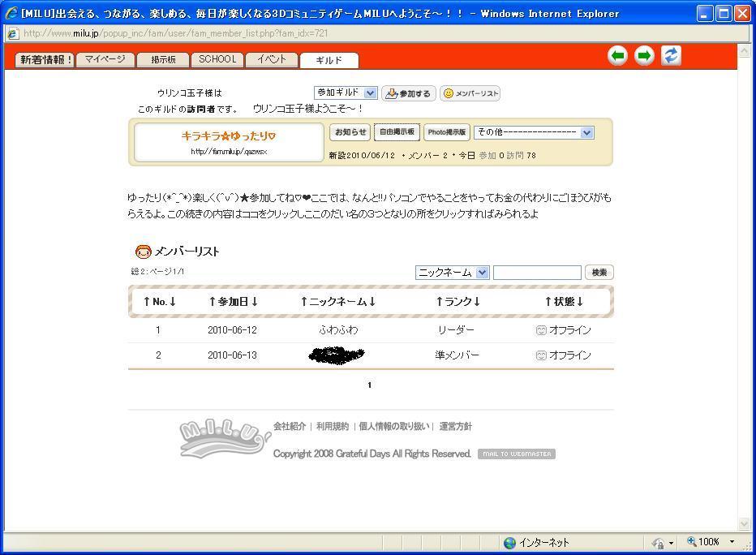The image size is (756, 555).
Task: Click the green back arrow icon
Action: (x=618, y=56)
